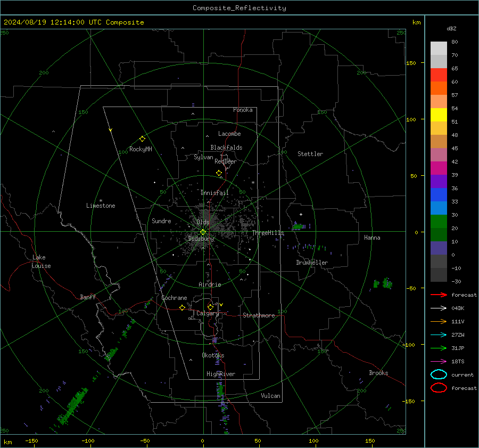
Task: Click the white 04DK arrow icon
Action: point(439,308)
